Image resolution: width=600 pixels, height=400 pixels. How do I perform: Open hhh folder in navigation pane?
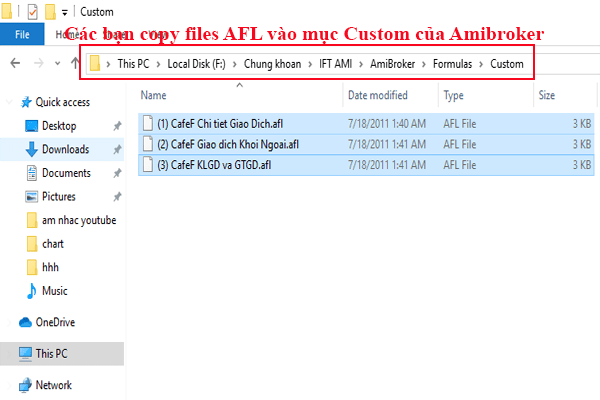(x=50, y=267)
